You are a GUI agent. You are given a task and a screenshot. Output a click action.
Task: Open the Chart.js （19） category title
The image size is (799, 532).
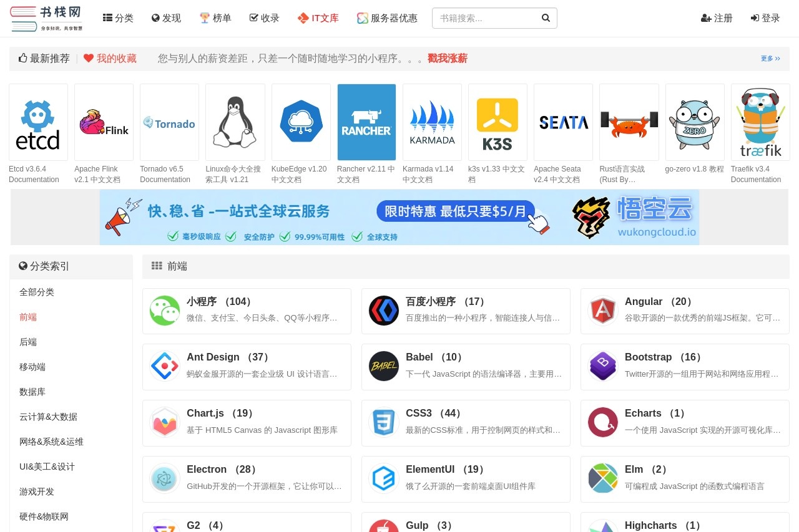coord(222,414)
